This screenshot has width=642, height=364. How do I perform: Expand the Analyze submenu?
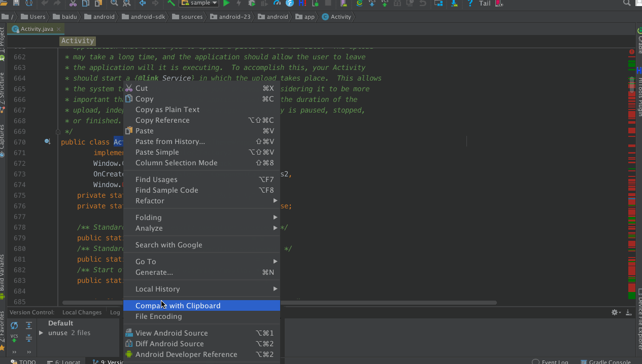tap(202, 228)
